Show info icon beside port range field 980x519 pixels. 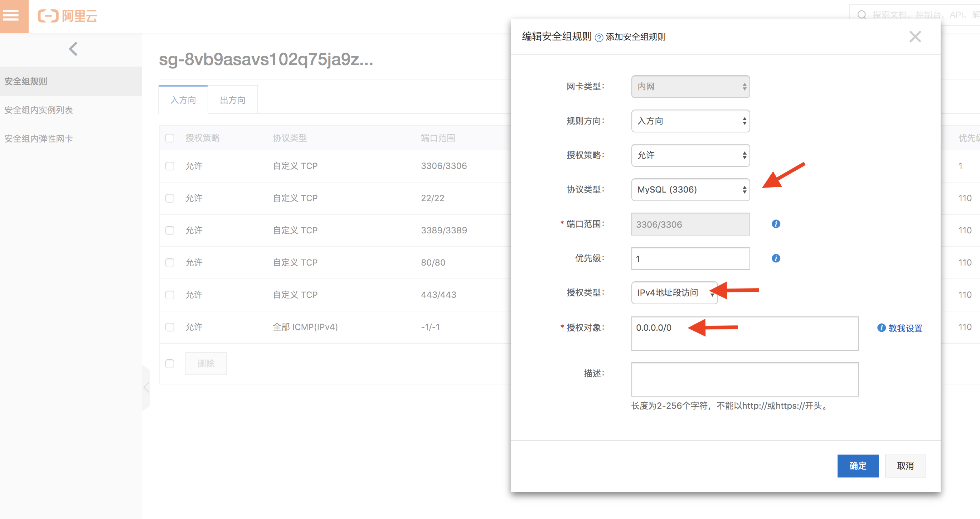tap(776, 224)
